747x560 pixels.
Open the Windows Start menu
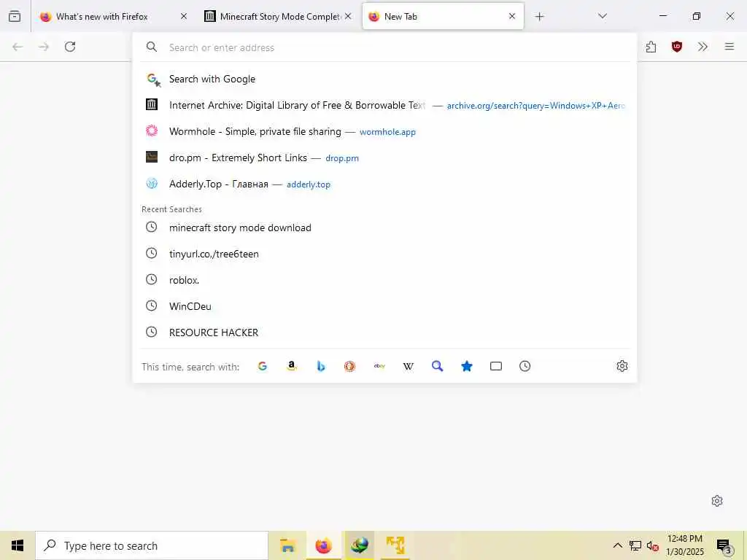[18, 545]
